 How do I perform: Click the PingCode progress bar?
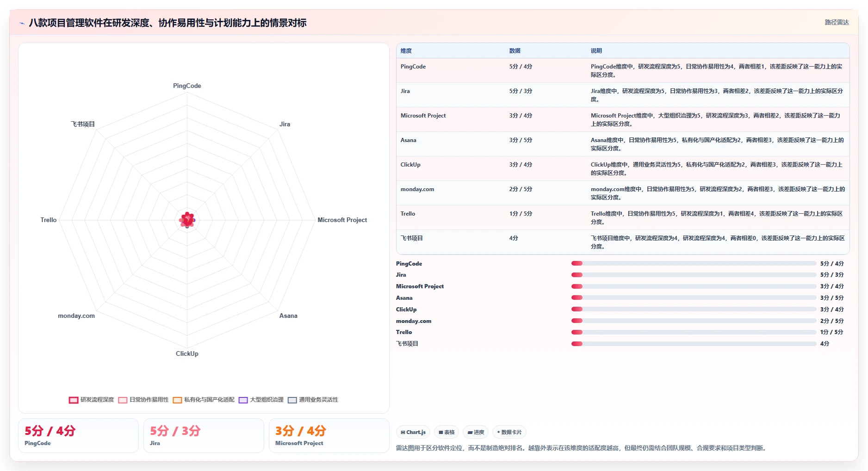(x=694, y=263)
